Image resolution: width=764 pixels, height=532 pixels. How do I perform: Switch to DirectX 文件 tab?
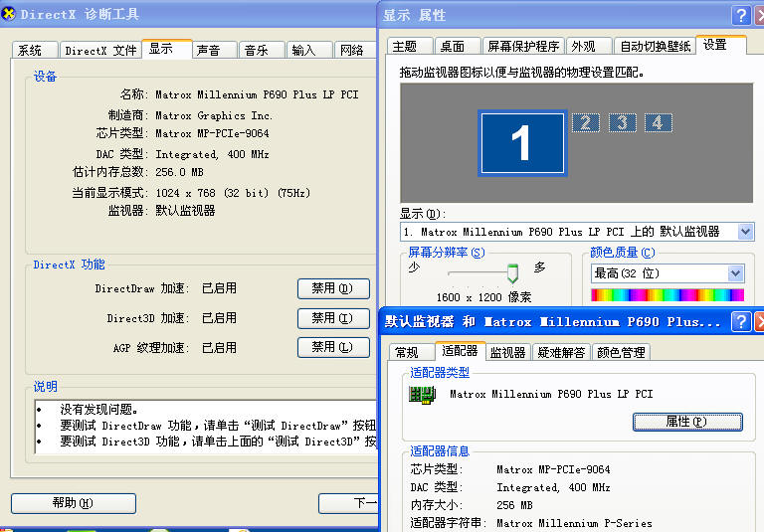pos(100,50)
